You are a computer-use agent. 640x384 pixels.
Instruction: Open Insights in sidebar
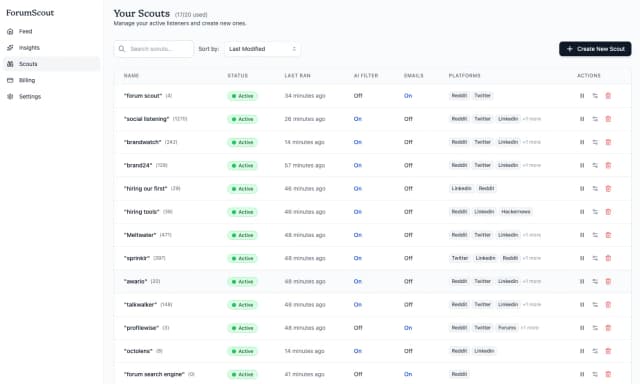coord(51,48)
